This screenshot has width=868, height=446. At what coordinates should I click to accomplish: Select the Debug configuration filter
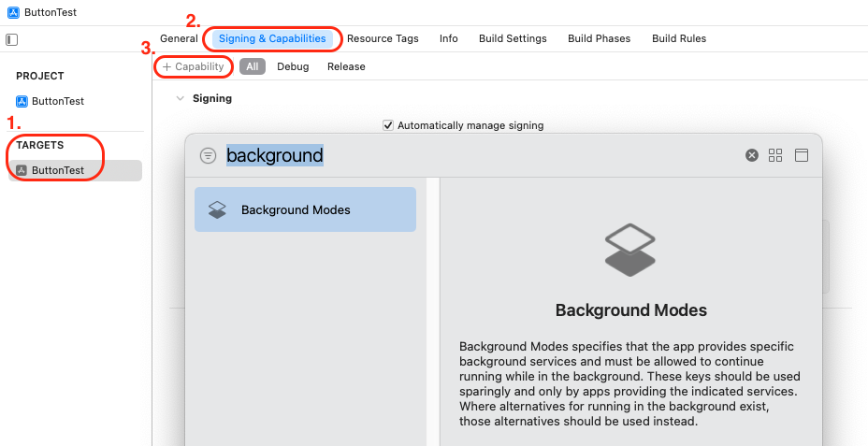click(293, 66)
